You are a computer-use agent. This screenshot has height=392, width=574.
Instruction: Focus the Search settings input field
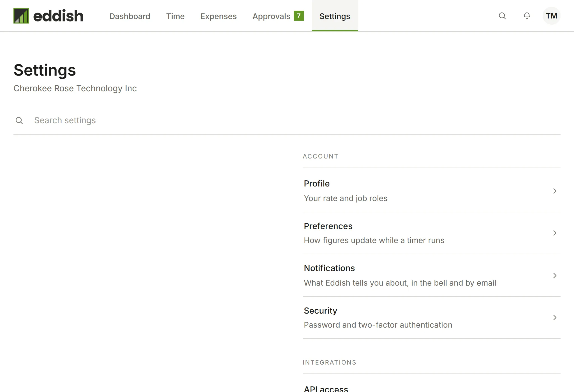click(x=287, y=120)
